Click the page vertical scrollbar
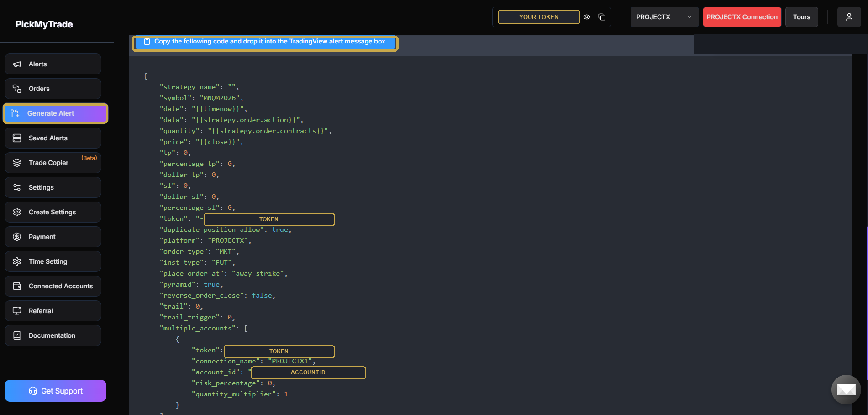Image resolution: width=868 pixels, height=415 pixels. point(867,303)
